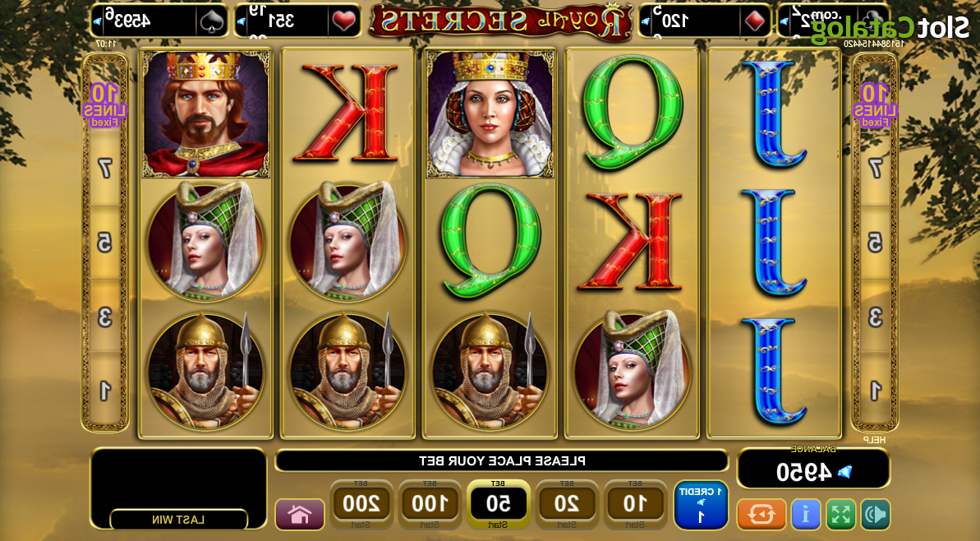
Task: Open the HELP link under line indicators
Action: 875,440
